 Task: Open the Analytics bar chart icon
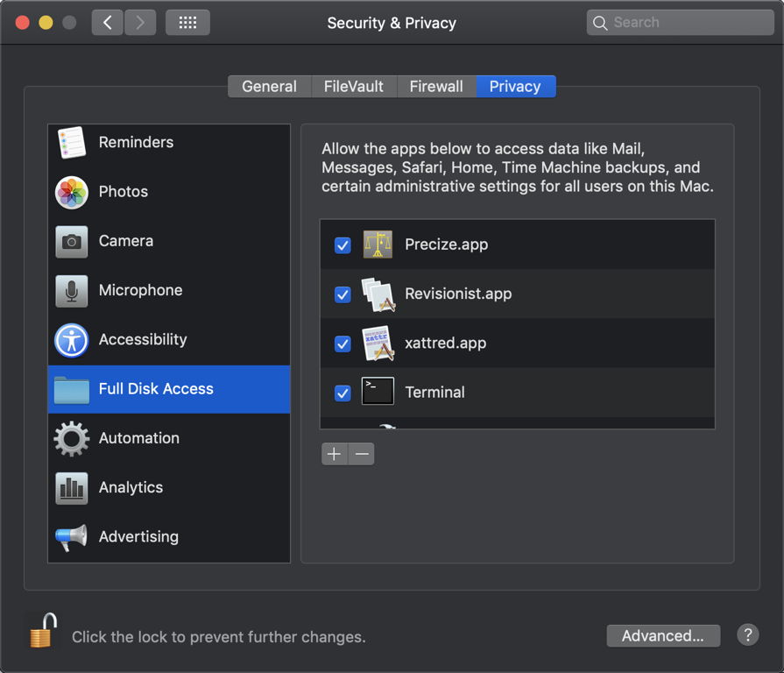coord(72,488)
